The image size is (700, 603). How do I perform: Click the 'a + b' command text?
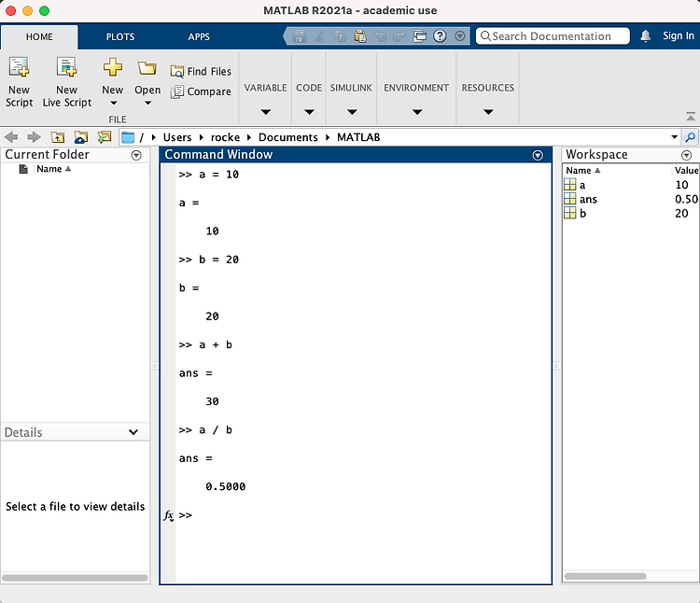[x=216, y=344]
